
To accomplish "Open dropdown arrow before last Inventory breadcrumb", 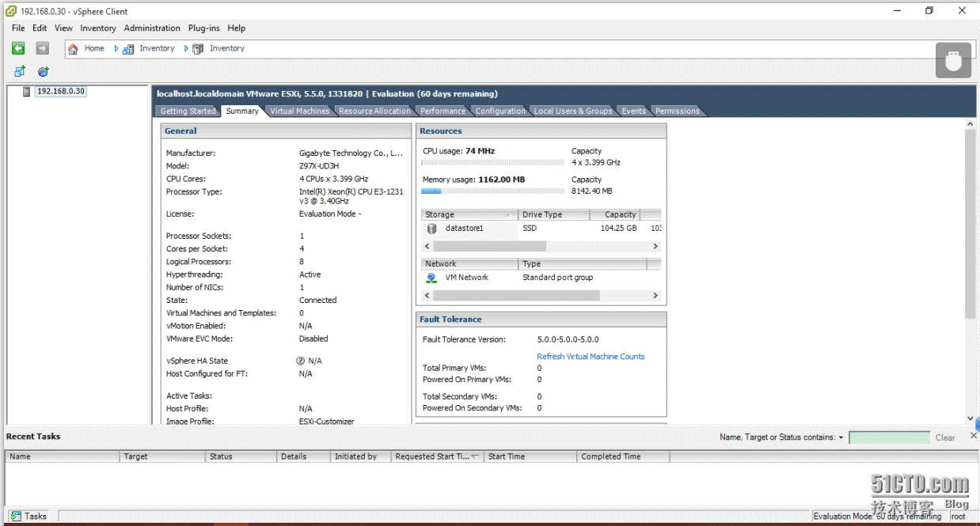I will point(187,49).
